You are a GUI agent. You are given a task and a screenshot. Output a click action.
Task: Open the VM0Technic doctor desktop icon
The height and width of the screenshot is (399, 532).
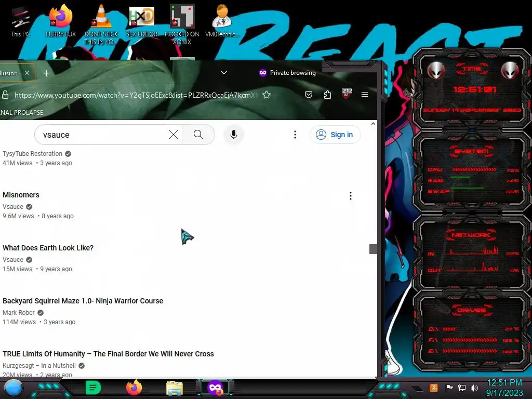pyautogui.click(x=222, y=21)
